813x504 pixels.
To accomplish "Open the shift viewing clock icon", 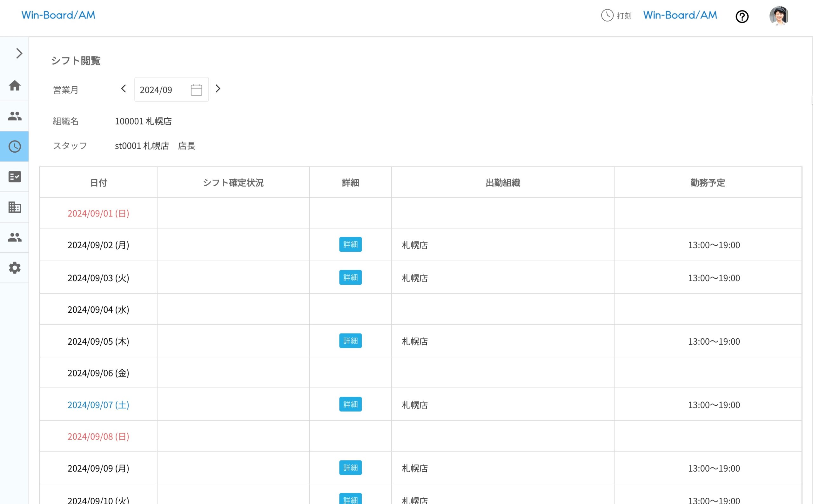I will point(14,146).
